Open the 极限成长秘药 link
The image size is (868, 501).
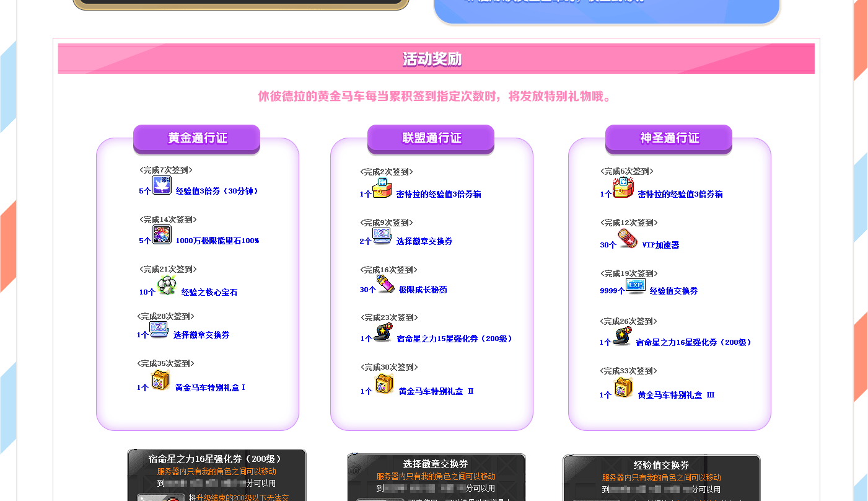pyautogui.click(x=423, y=290)
